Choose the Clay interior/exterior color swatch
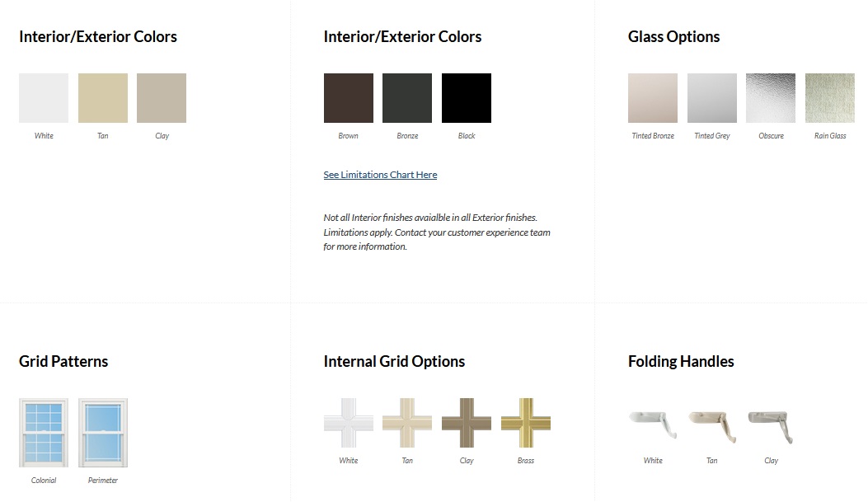868x502 pixels. (162, 98)
